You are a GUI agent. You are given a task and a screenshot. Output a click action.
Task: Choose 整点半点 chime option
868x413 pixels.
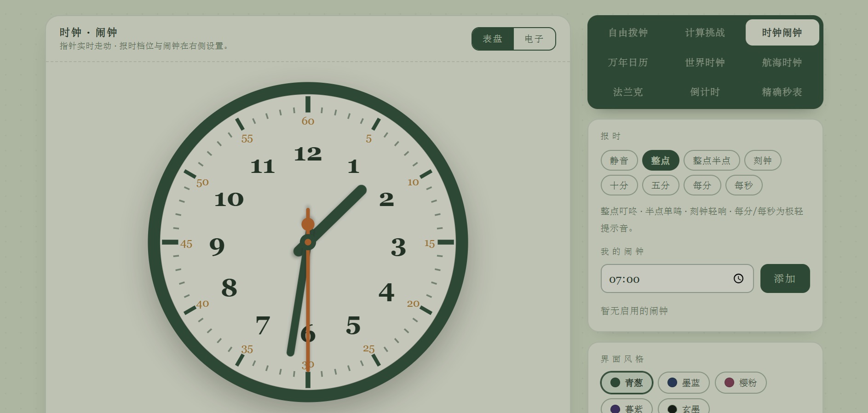[x=712, y=161]
